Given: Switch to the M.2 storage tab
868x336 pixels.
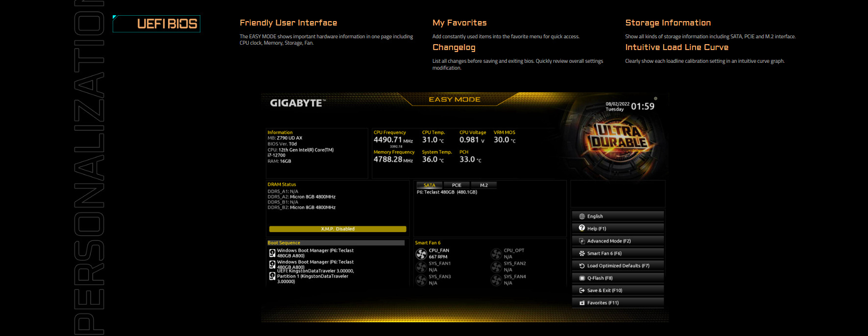Looking at the screenshot, I should point(484,185).
